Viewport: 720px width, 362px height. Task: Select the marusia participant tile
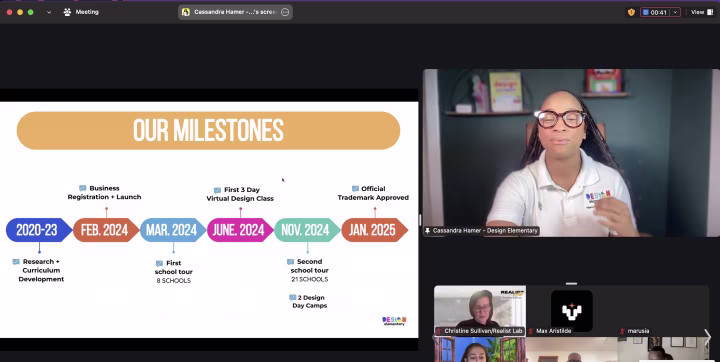tap(663, 311)
